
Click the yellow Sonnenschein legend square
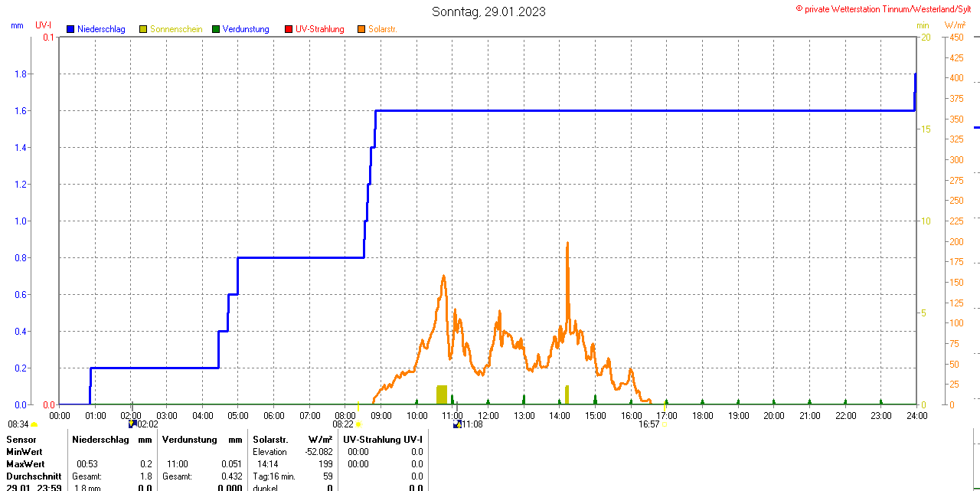(143, 29)
